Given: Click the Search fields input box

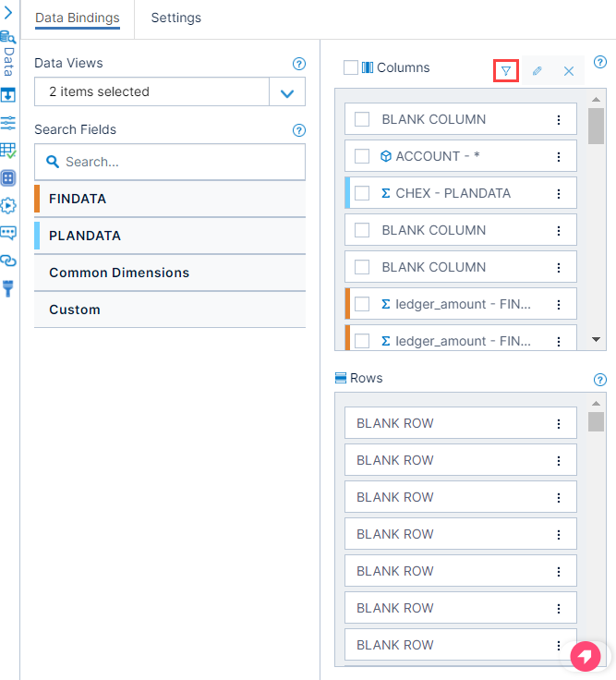Looking at the screenshot, I should click(170, 162).
